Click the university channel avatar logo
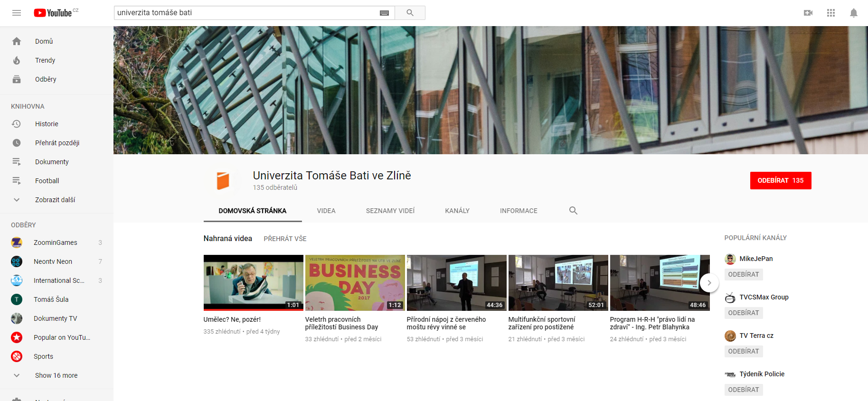This screenshot has width=868, height=401. [223, 181]
